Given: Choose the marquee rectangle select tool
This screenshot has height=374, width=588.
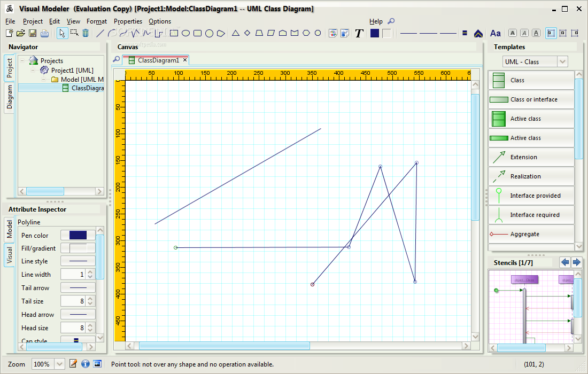Looking at the screenshot, I should [74, 33].
